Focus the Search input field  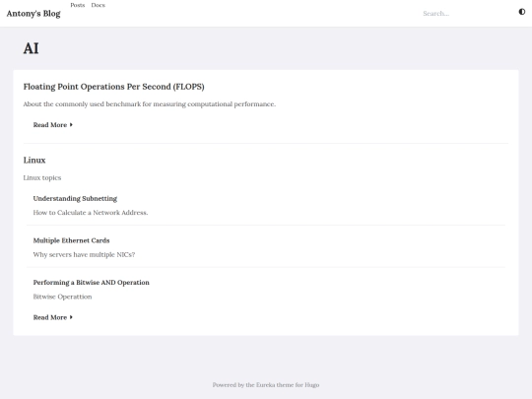[x=465, y=14]
